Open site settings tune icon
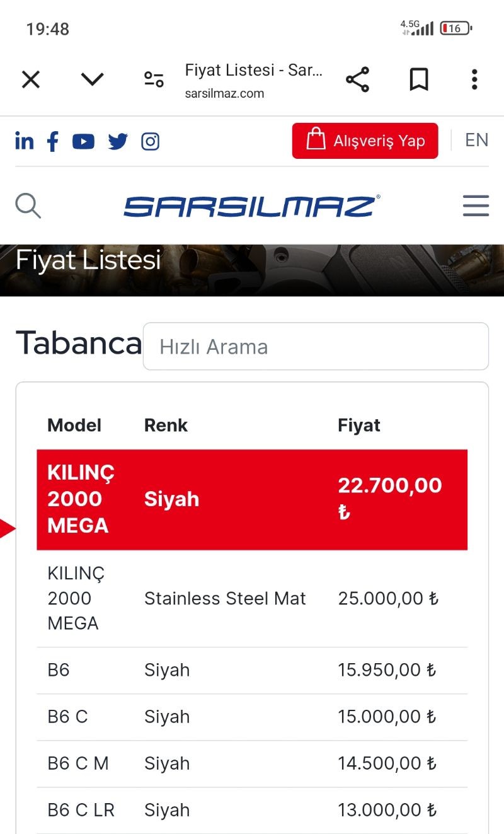Image resolution: width=504 pixels, height=834 pixels. click(154, 80)
